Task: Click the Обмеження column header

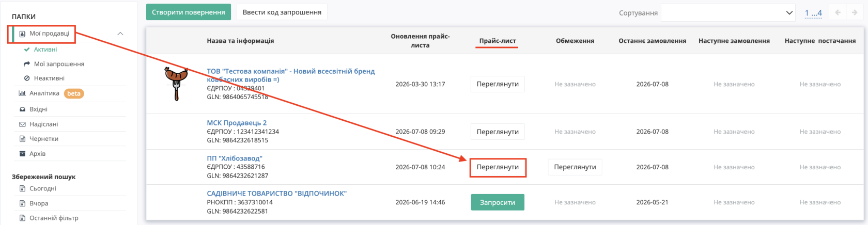Action: [575, 41]
